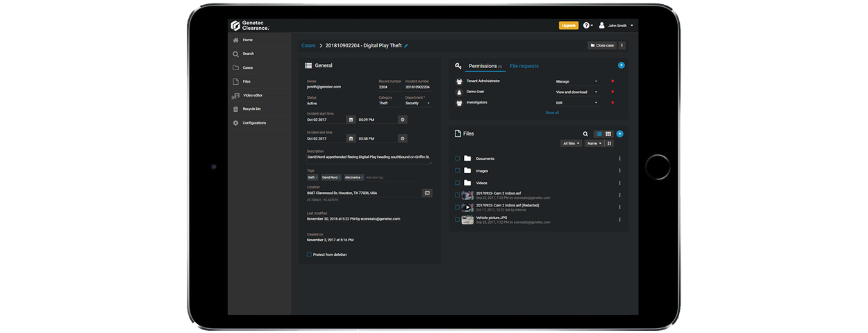Image resolution: width=868 pixels, height=333 pixels.
Task: Remove Demo User permission with red X
Action: (x=612, y=92)
